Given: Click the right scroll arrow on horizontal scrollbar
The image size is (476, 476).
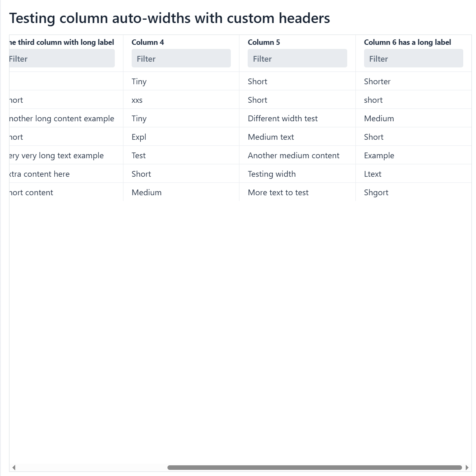Looking at the screenshot, I should [467, 467].
